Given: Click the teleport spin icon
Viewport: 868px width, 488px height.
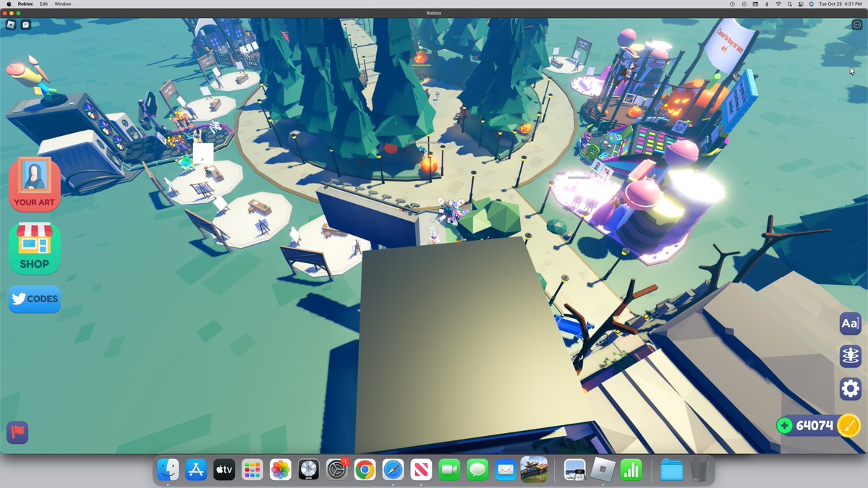Looking at the screenshot, I should point(850,356).
